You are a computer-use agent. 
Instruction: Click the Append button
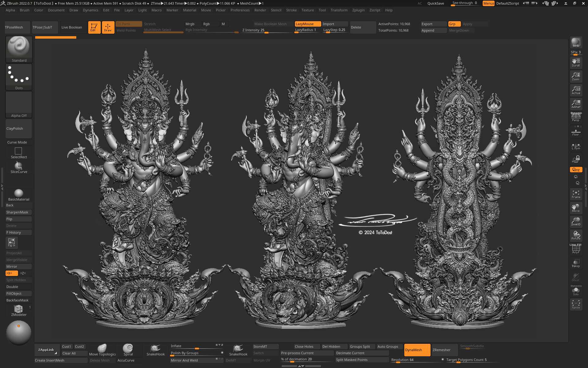coord(434,30)
